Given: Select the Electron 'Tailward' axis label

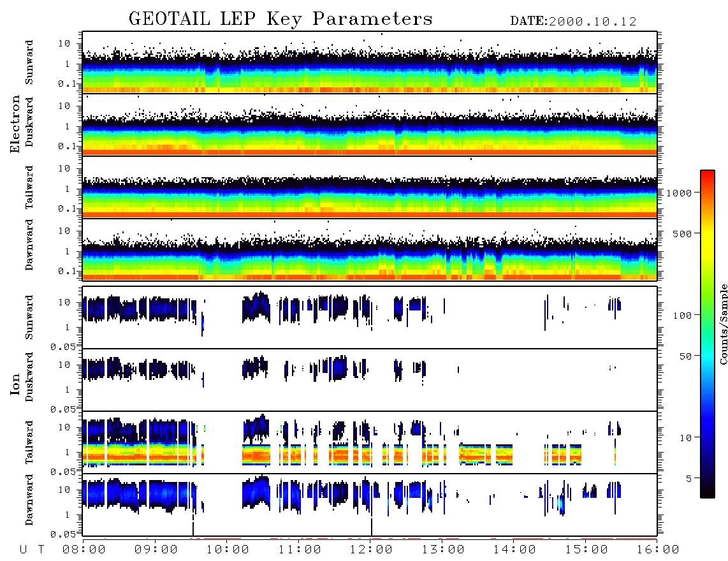Looking at the screenshot, I should pyautogui.click(x=29, y=187).
